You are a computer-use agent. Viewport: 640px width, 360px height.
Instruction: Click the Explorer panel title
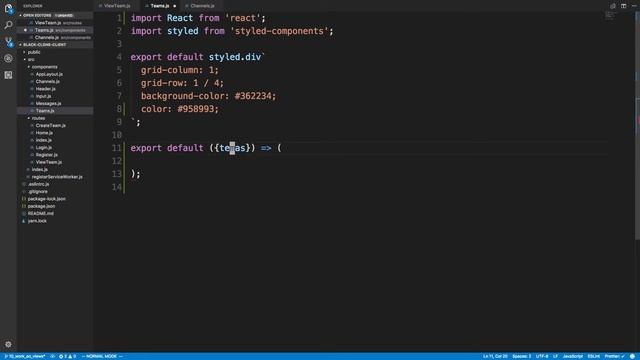pos(33,6)
